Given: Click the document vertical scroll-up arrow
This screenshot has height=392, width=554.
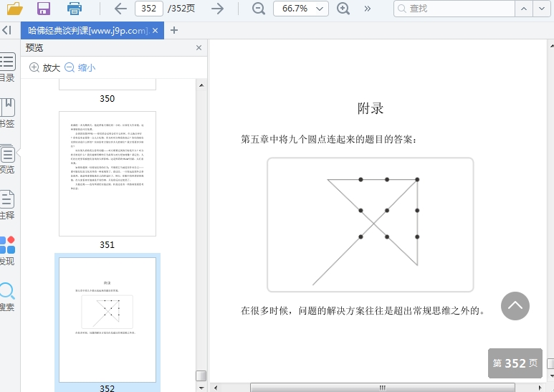Looking at the screenshot, I should [x=551, y=45].
